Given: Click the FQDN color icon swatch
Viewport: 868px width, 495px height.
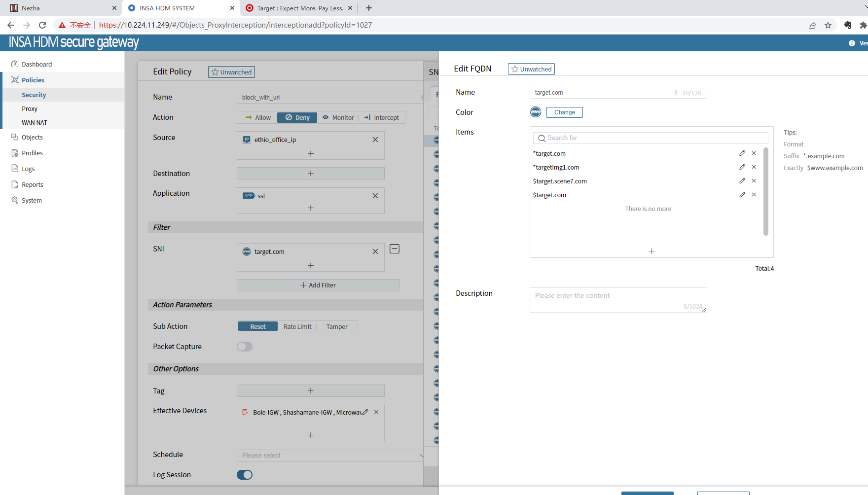Looking at the screenshot, I should click(x=536, y=112).
